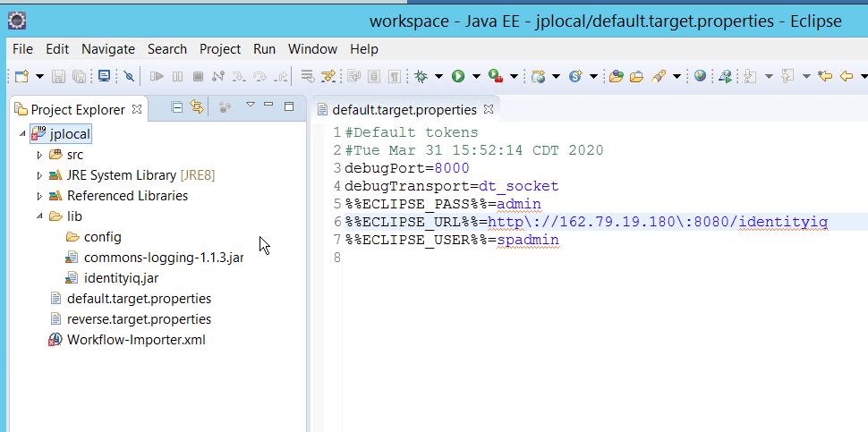868x432 pixels.
Task: Toggle Show Whitespace Characters icon
Action: coord(394,76)
